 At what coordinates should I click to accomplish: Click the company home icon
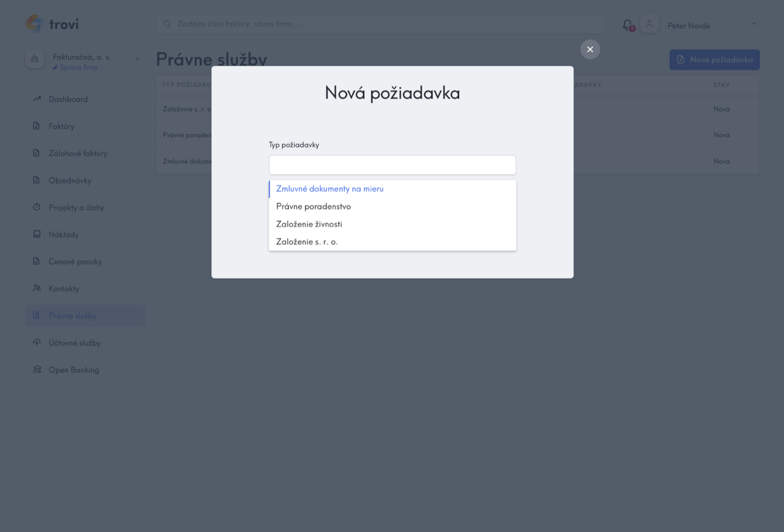[35, 59]
